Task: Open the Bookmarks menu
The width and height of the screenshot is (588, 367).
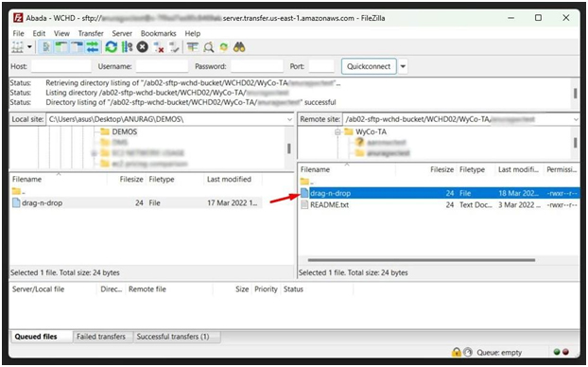Action: [158, 33]
